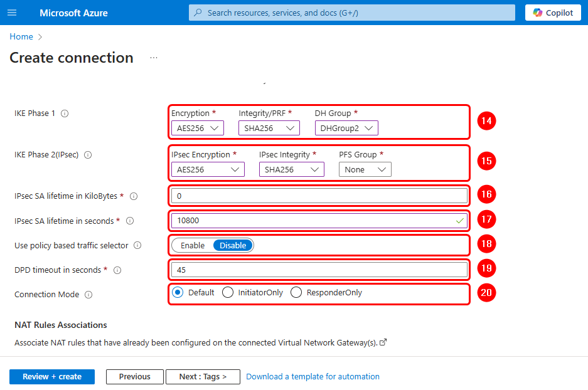Click info icon next to IKE Phase 1
Image resolution: width=588 pixels, height=390 pixels.
coord(65,114)
